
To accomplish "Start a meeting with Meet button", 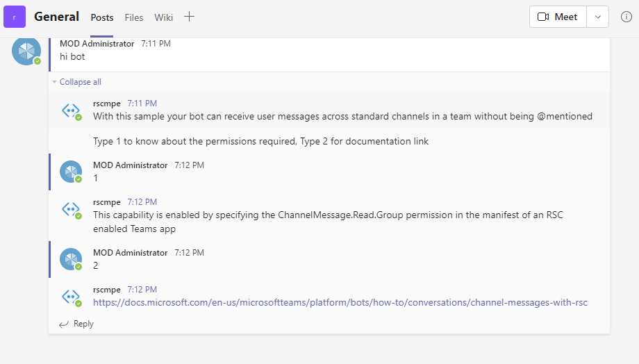I will [558, 17].
